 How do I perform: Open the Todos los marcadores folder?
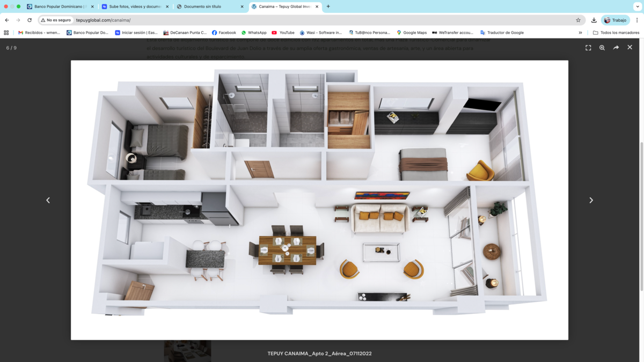tap(616, 33)
